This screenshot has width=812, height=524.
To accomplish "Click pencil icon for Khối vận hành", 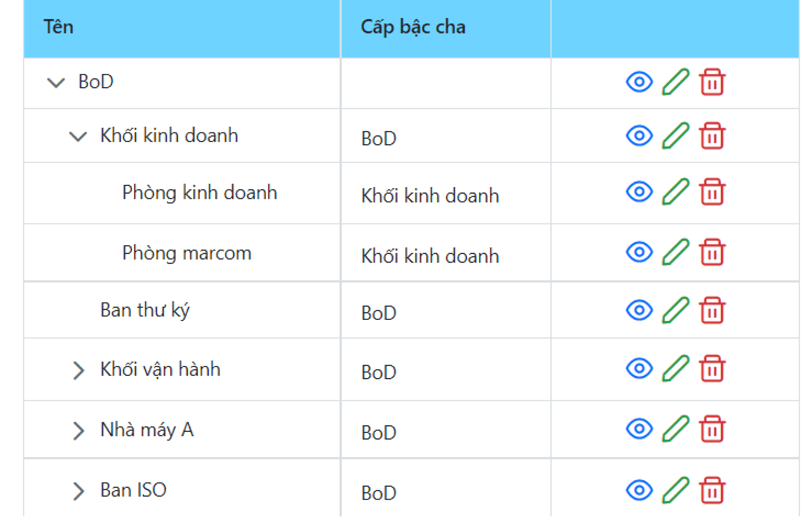I will click(x=676, y=369).
